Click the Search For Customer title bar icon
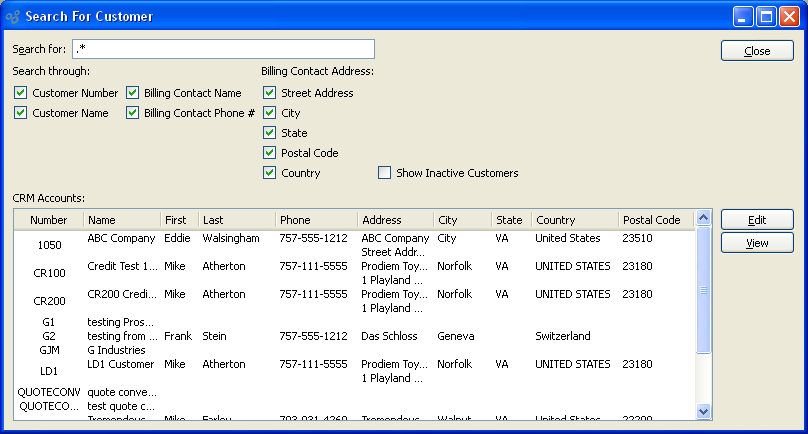The image size is (808, 434). pyautogui.click(x=12, y=17)
